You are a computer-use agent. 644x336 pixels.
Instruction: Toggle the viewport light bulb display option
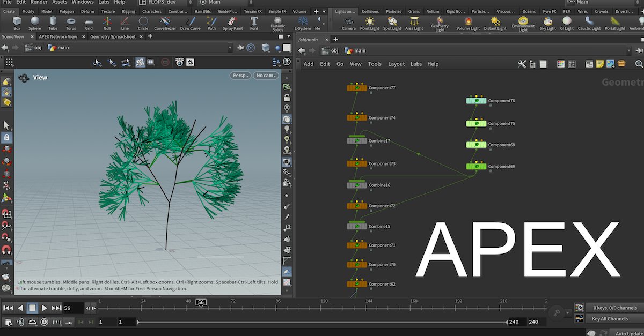click(287, 129)
